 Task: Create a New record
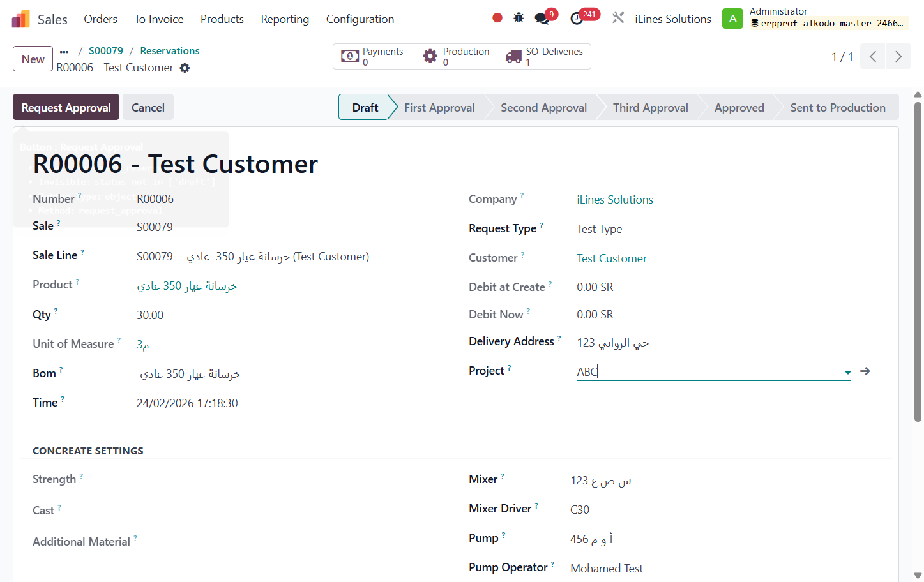pyautogui.click(x=33, y=59)
